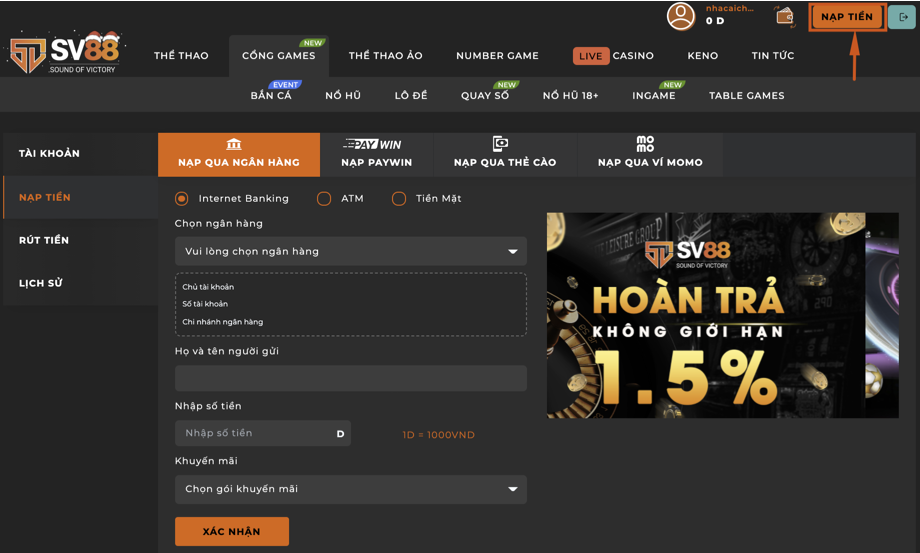Click the Chi nhánh ngân hàng info line

222,321
